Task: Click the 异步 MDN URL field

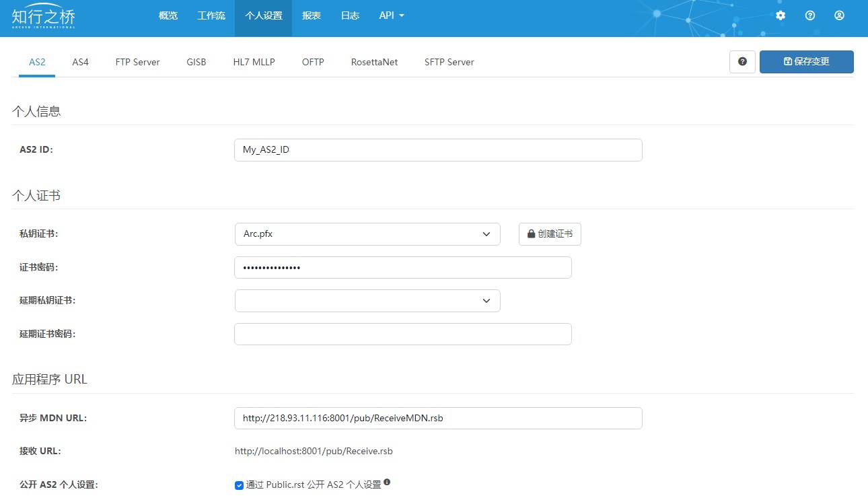Action: coord(438,418)
